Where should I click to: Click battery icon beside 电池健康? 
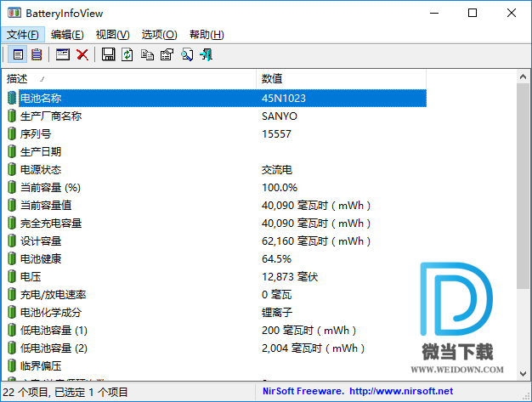click(x=12, y=259)
